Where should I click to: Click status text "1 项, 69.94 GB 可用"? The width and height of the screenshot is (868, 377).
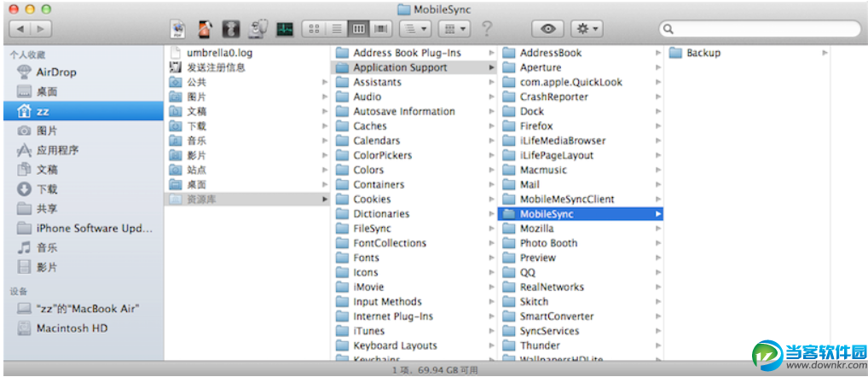pyautogui.click(x=435, y=370)
